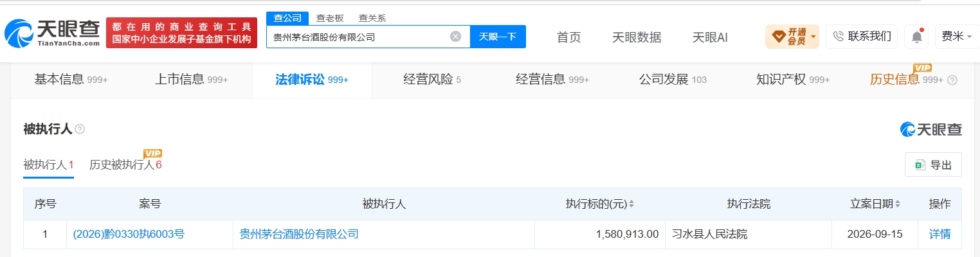Switch to 基本信息 tab
The height and width of the screenshot is (257, 980).
[x=71, y=80]
